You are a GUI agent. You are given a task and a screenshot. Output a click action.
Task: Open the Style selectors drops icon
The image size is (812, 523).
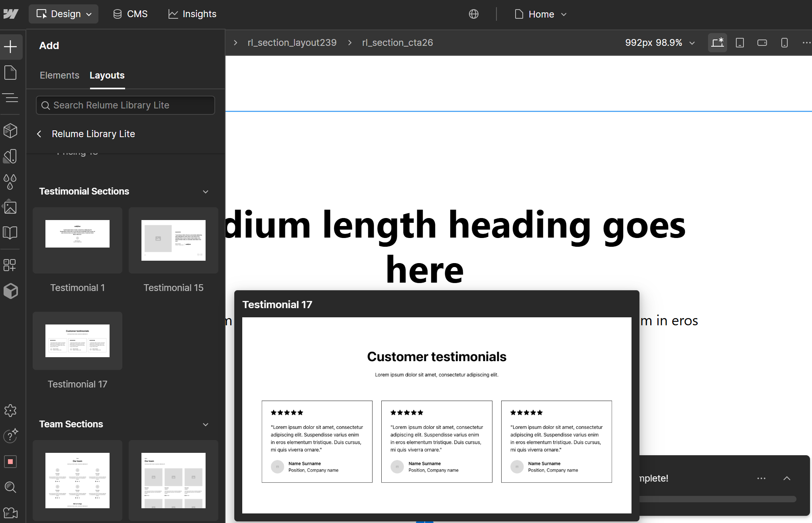point(10,182)
